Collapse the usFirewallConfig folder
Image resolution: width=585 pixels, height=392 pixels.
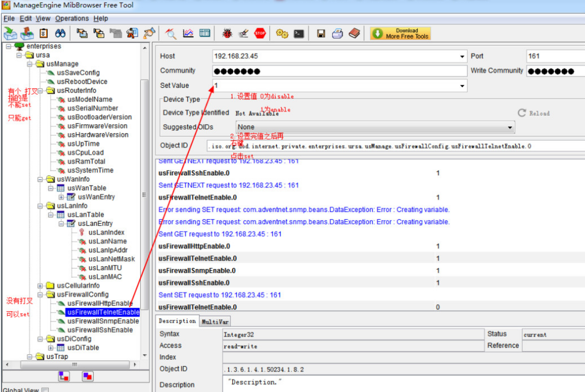click(40, 295)
